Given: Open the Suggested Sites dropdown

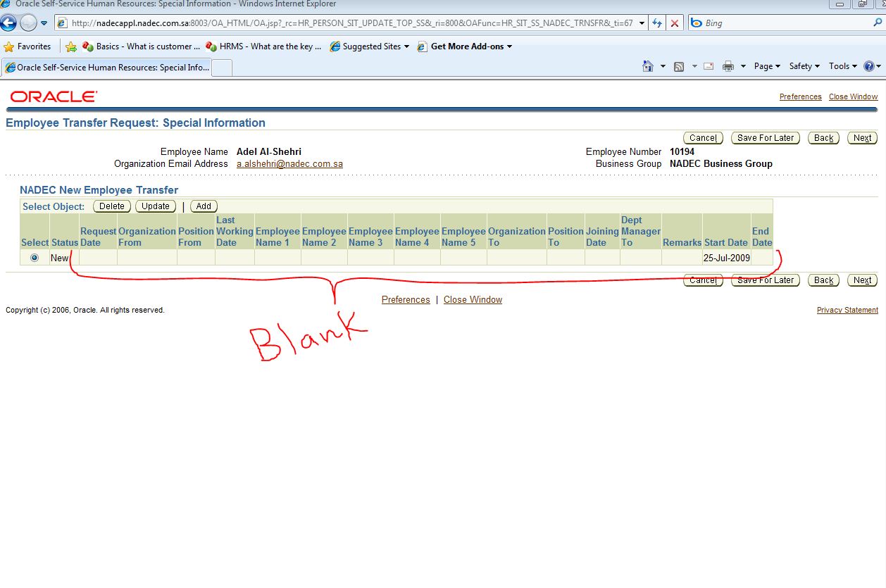Looking at the screenshot, I should pyautogui.click(x=370, y=46).
